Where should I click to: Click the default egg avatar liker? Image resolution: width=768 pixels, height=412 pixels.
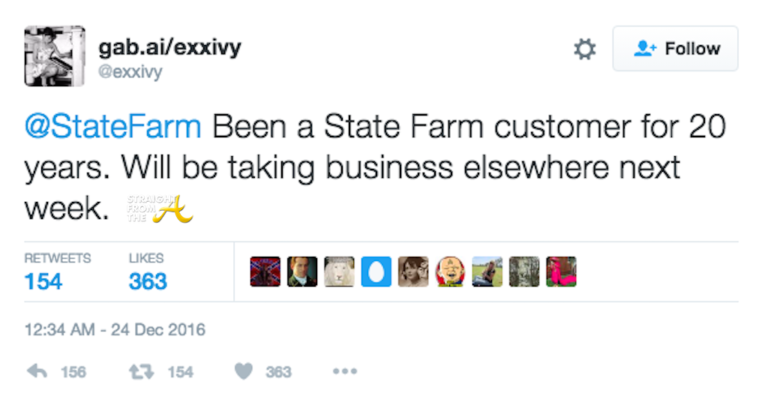[376, 271]
